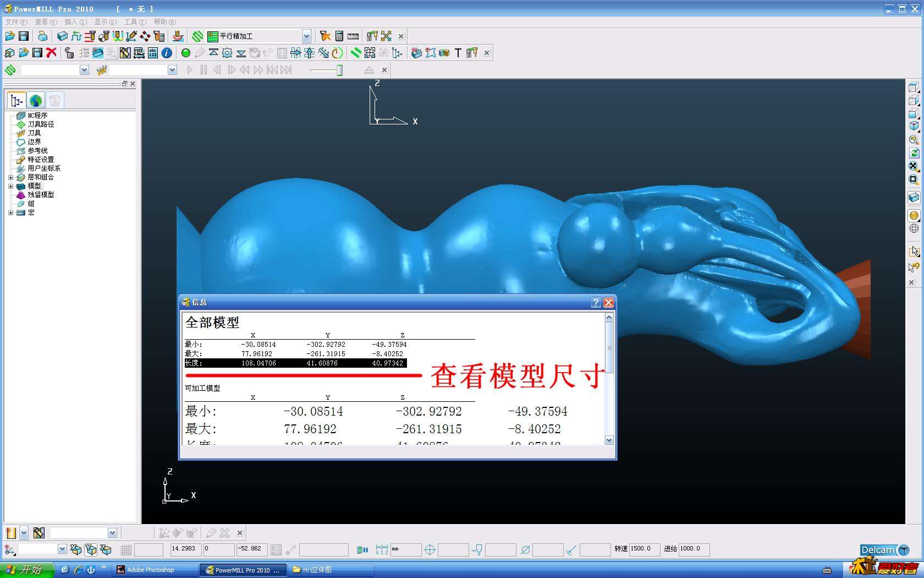924x578 pixels.
Task: Click the -52.862 Z coordinate field
Action: (252, 549)
